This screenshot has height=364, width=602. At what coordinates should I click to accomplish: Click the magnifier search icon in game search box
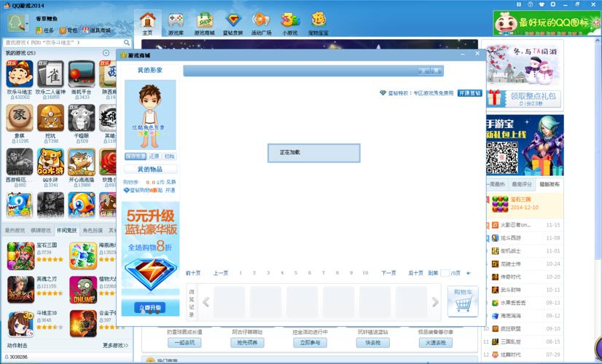127,42
